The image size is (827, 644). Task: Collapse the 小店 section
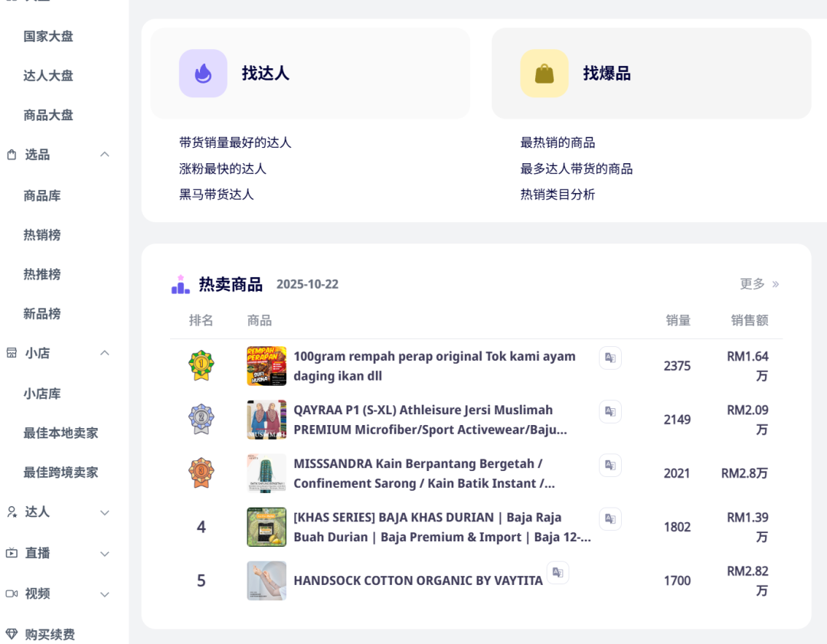(104, 353)
